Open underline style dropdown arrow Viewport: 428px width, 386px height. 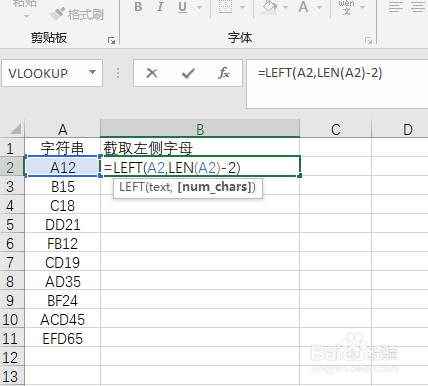pyautogui.click(x=199, y=7)
